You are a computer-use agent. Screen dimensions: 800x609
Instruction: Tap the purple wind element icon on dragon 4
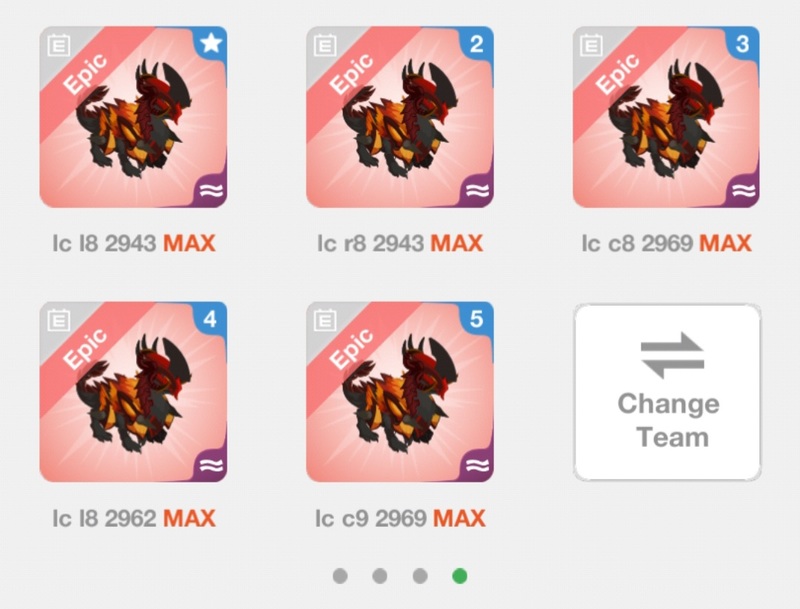click(211, 465)
